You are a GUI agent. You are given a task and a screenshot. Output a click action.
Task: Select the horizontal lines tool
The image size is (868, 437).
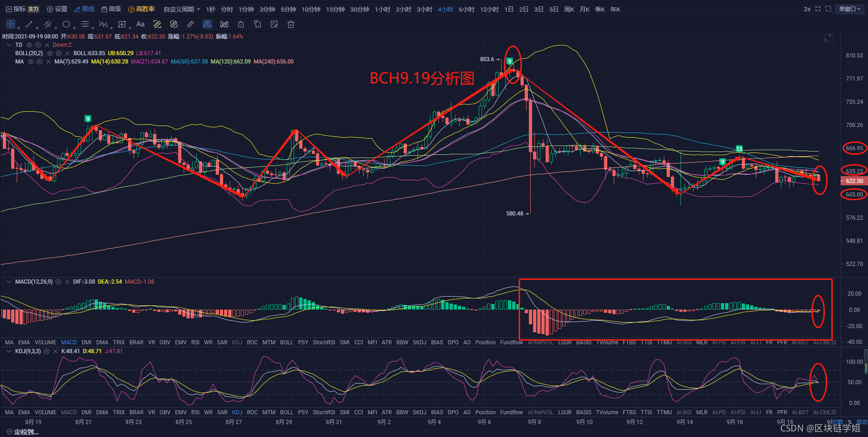tap(84, 24)
